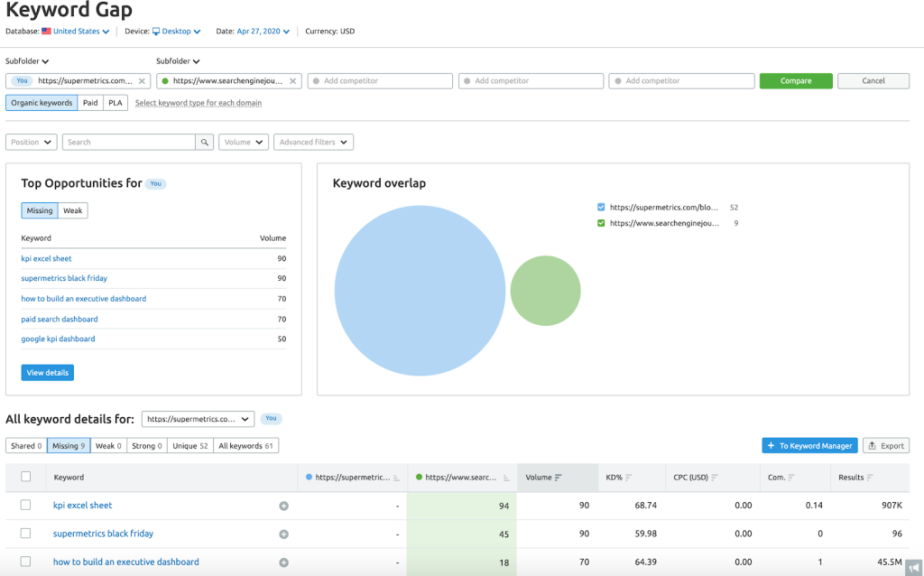Viewport: 924px width, 576px height.
Task: Sort by the Com. column icon
Action: click(791, 478)
